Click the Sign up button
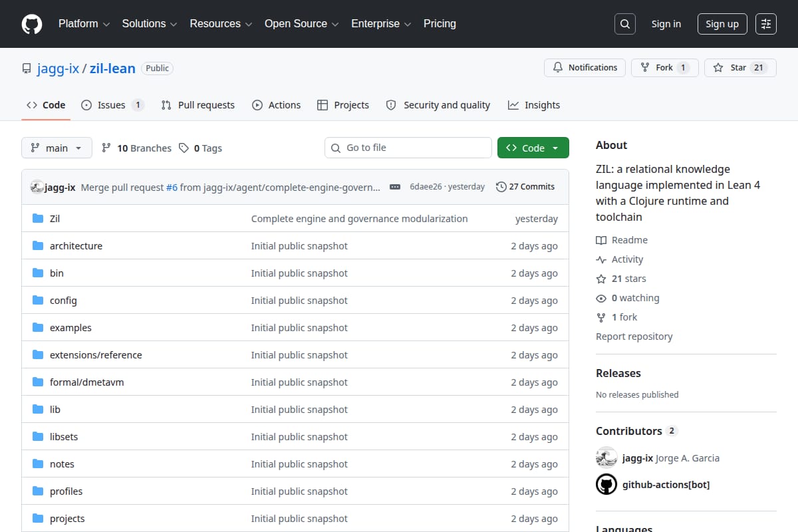 (722, 24)
